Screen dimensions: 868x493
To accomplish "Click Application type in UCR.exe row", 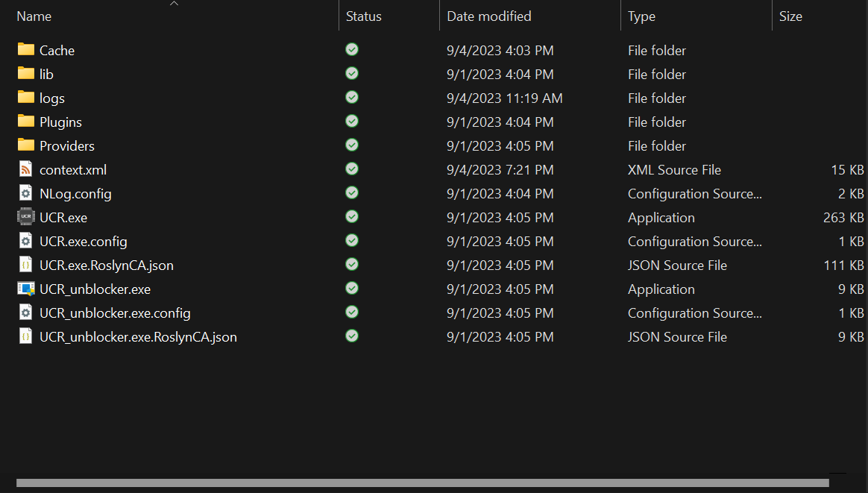I will pyautogui.click(x=661, y=218).
